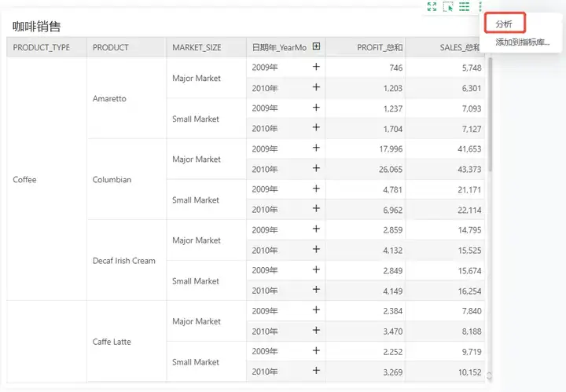Click plus icon in row with profit 3,470
The image size is (566, 392).
[x=316, y=331]
